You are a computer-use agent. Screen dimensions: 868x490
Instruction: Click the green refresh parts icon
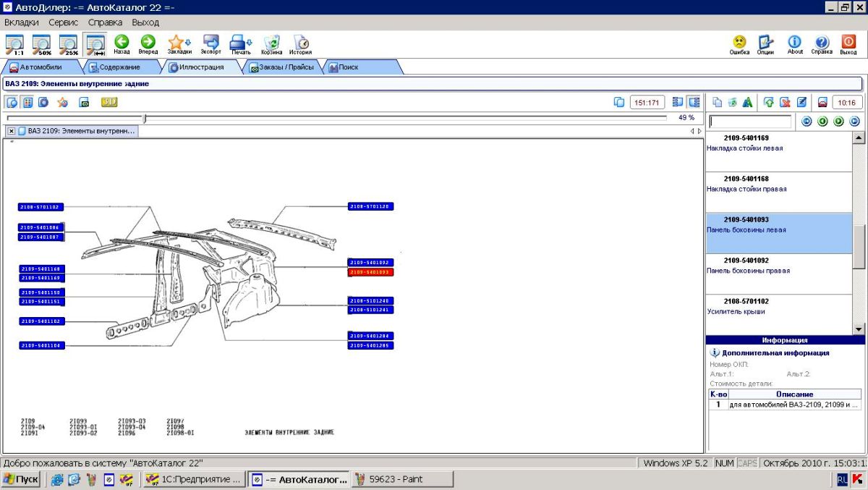tap(733, 102)
